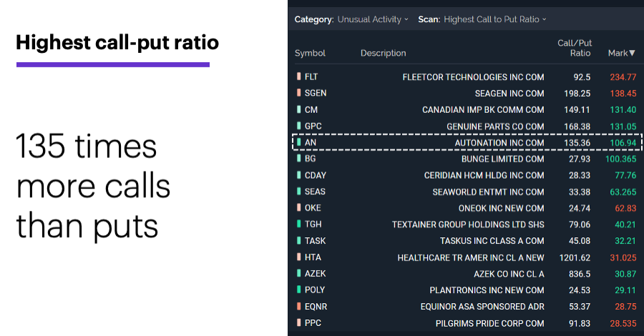Viewport: 644px width, 336px height.
Task: Click CANADIAN IMP BK COMM COM description
Action: [483, 110]
